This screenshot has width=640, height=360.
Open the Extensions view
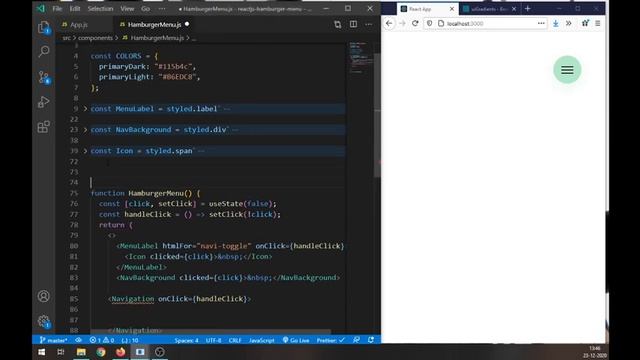pos(44,127)
